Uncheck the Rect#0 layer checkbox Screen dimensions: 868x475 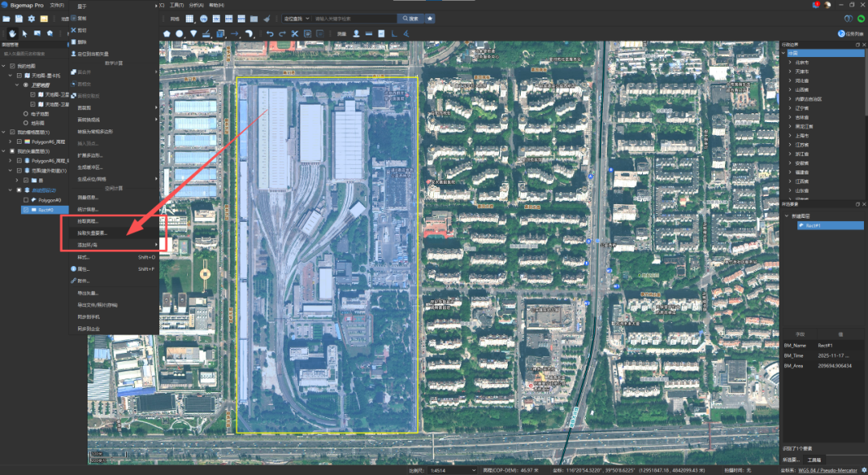coord(26,210)
